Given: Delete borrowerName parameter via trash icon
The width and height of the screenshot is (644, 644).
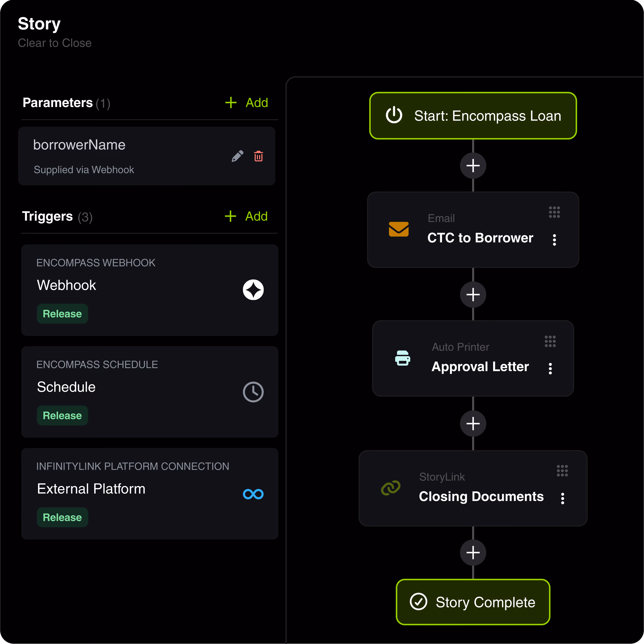Looking at the screenshot, I should 259,156.
